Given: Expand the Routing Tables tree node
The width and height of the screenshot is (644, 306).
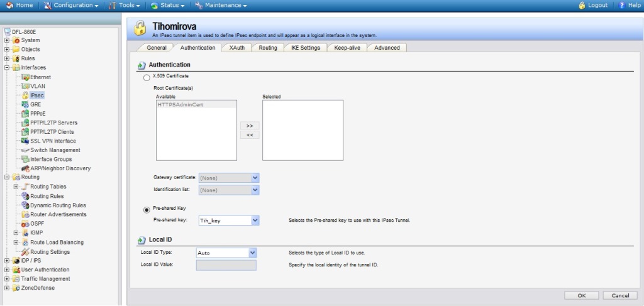Looking at the screenshot, I should [16, 187].
